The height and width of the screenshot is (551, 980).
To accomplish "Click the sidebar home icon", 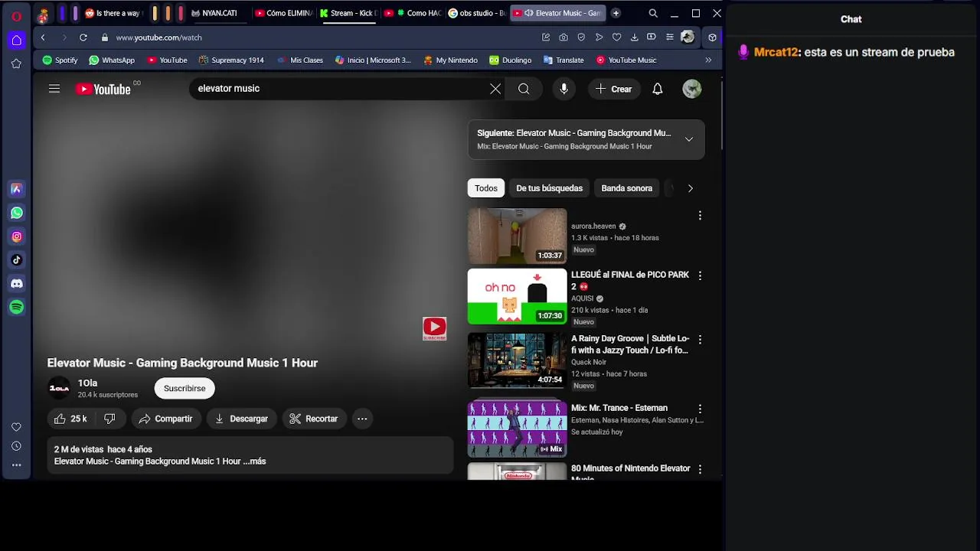I will (x=16, y=40).
